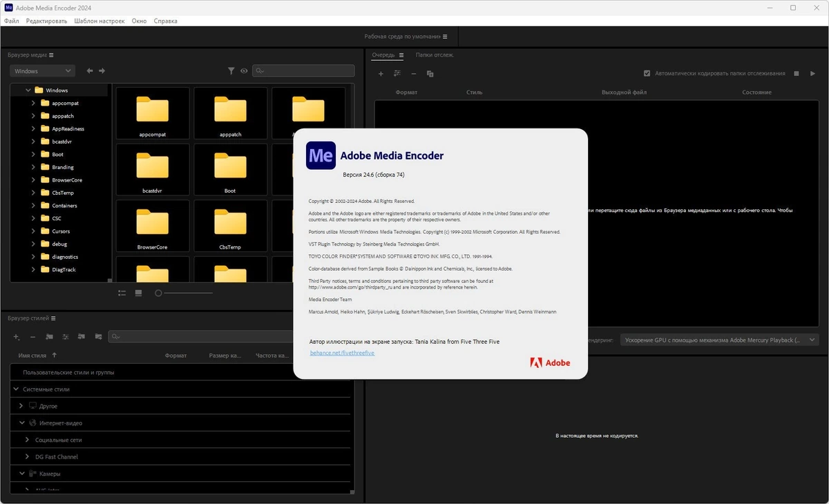Select Пользовательские стили и группы row
Screen dimensions: 829x504
[x=181, y=372]
